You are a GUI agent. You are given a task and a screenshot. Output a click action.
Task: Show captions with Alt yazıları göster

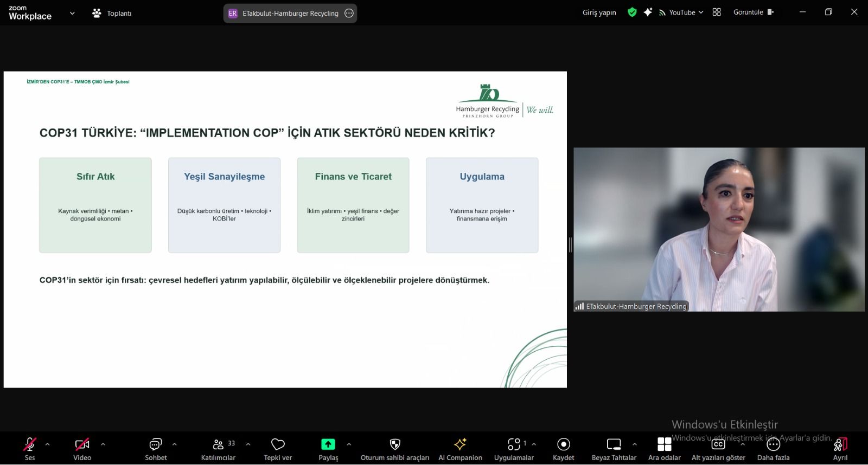coord(718,449)
